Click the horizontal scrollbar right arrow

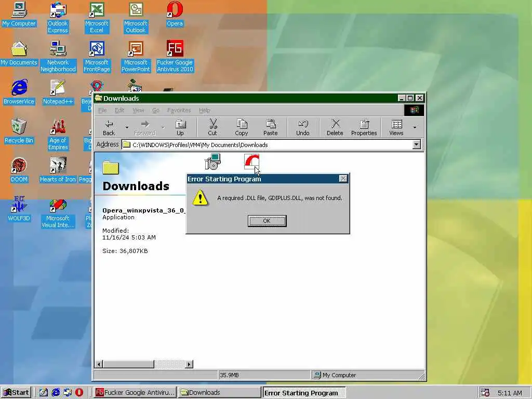coord(189,364)
